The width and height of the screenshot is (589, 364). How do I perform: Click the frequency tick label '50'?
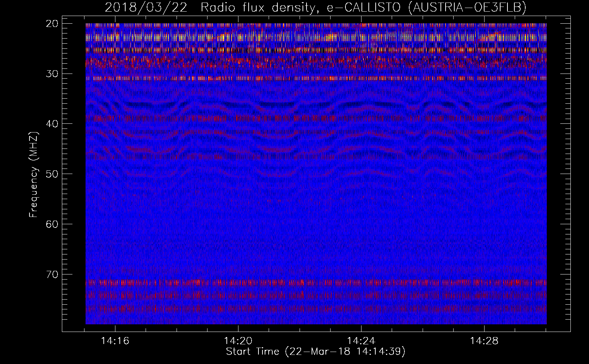tap(52, 174)
